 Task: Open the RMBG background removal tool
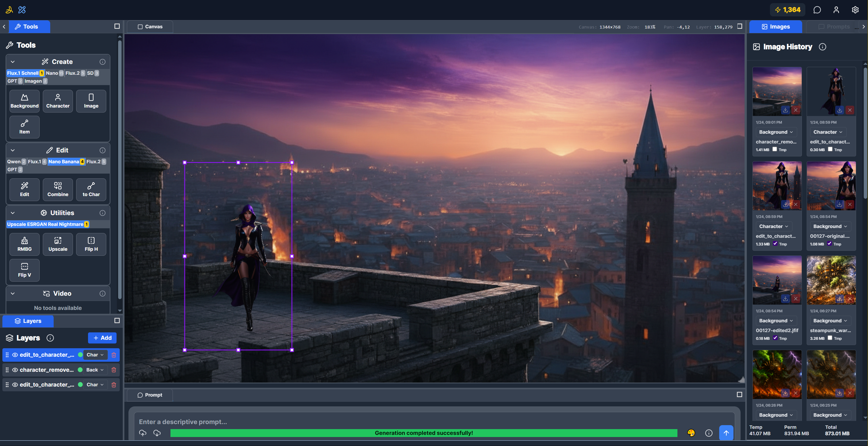24,244
